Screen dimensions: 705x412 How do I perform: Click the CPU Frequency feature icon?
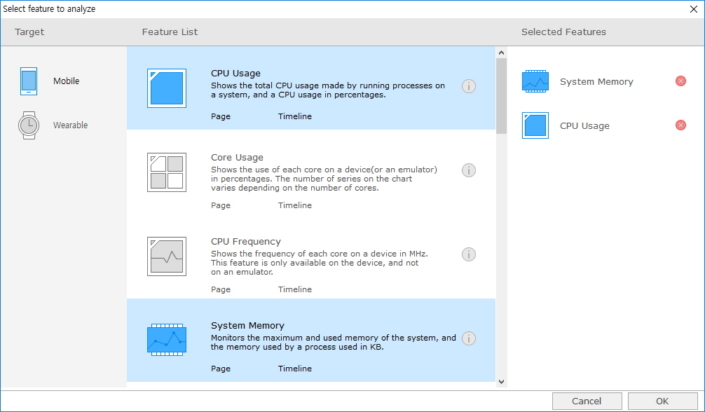point(166,257)
